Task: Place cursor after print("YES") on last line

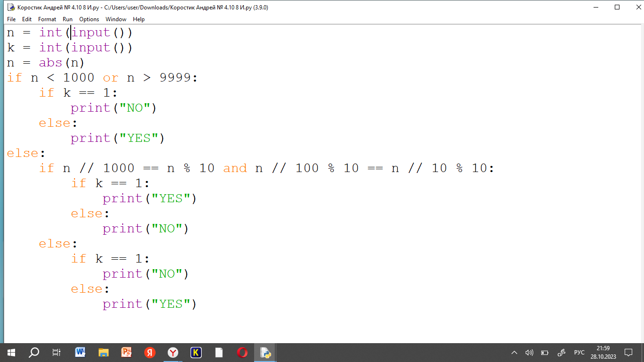Action: coord(197,304)
